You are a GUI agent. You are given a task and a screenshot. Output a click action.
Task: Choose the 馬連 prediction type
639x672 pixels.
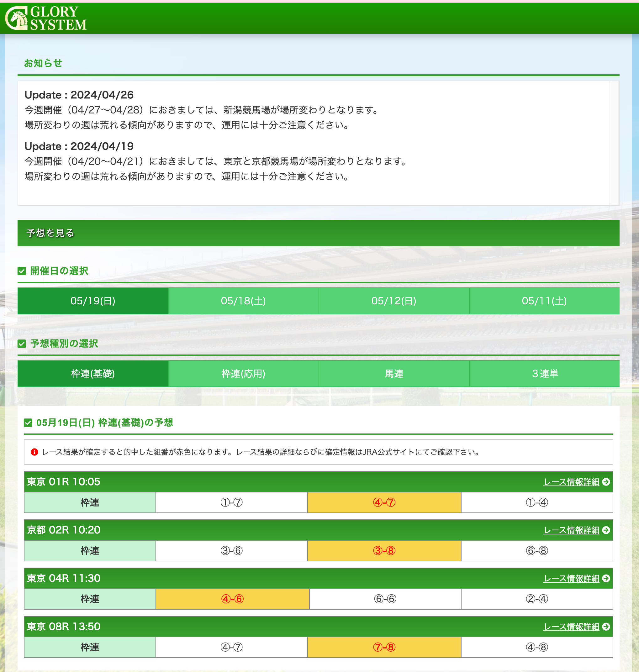[394, 373]
